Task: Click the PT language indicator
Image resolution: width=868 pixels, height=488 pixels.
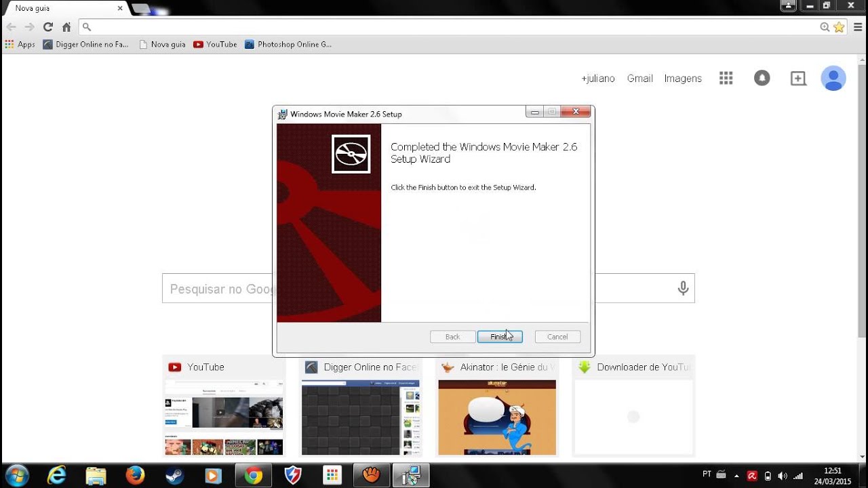Action: (x=707, y=474)
